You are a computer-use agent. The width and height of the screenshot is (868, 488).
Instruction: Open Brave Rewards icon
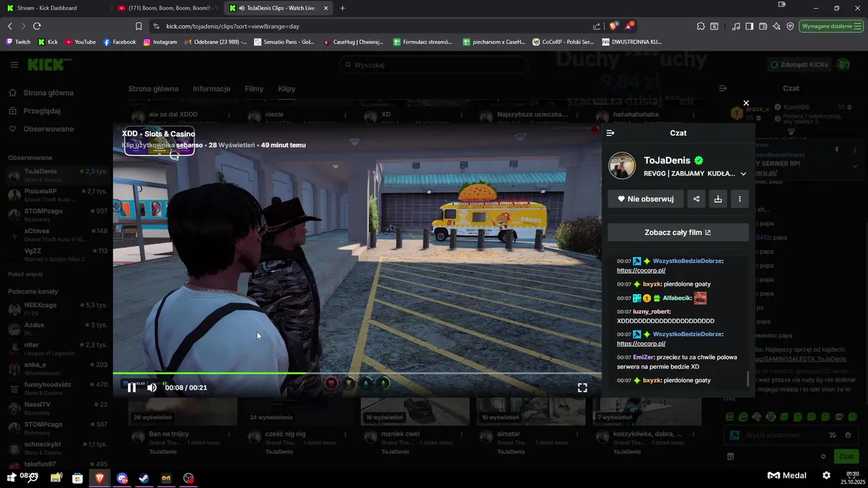(630, 26)
